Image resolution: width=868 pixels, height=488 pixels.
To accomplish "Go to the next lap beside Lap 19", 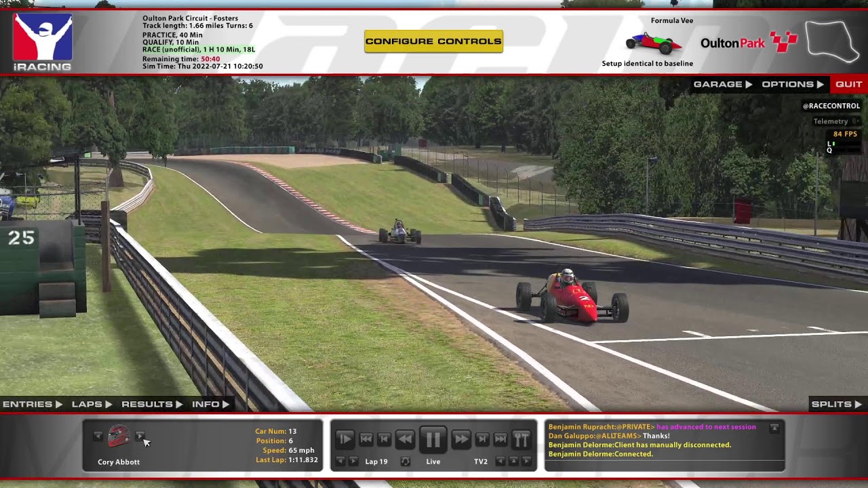I will [353, 462].
